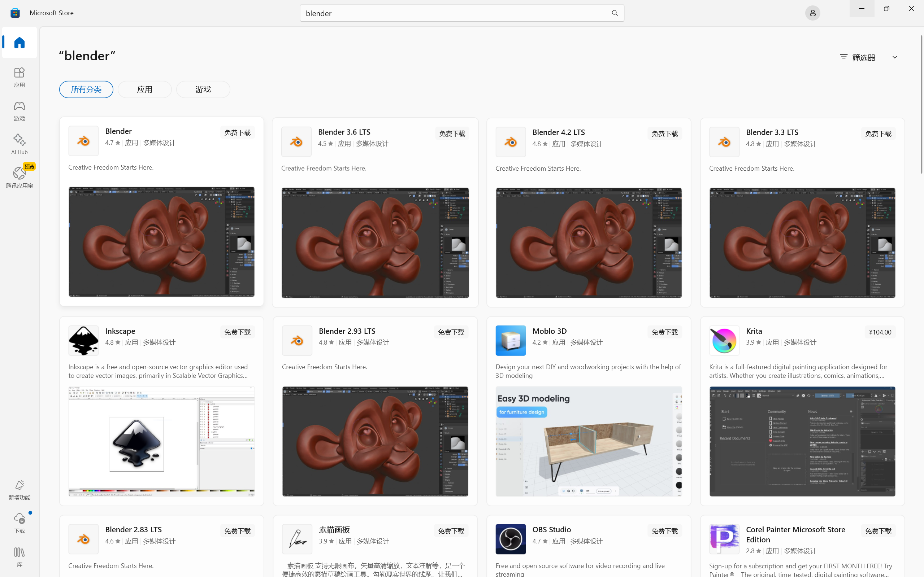Open the Downloads sidebar icon

pyautogui.click(x=19, y=523)
